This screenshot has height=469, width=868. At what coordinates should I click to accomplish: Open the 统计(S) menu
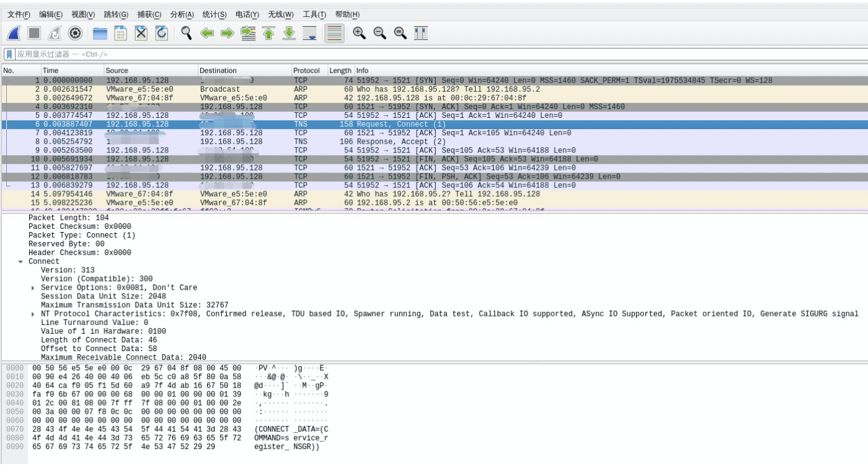215,14
